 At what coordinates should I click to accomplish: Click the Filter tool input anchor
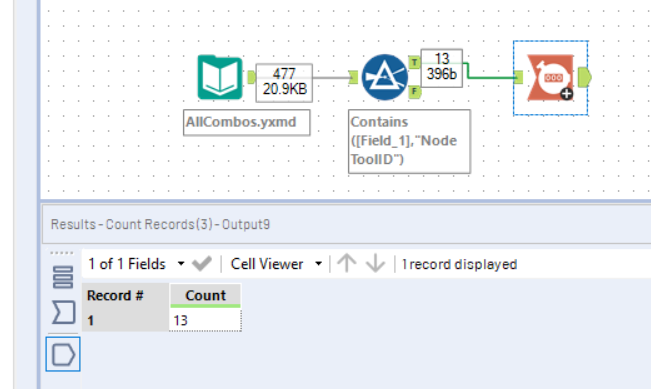(x=353, y=77)
